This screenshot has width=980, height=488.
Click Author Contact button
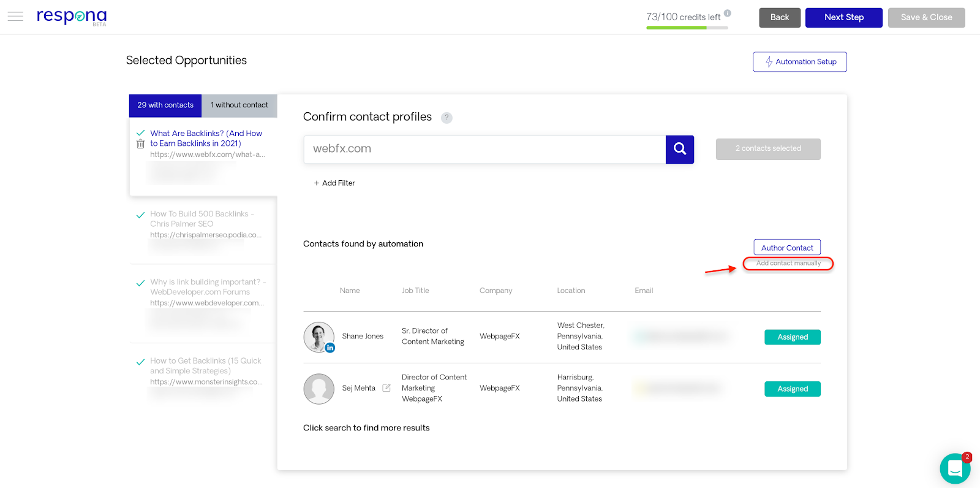click(x=787, y=248)
